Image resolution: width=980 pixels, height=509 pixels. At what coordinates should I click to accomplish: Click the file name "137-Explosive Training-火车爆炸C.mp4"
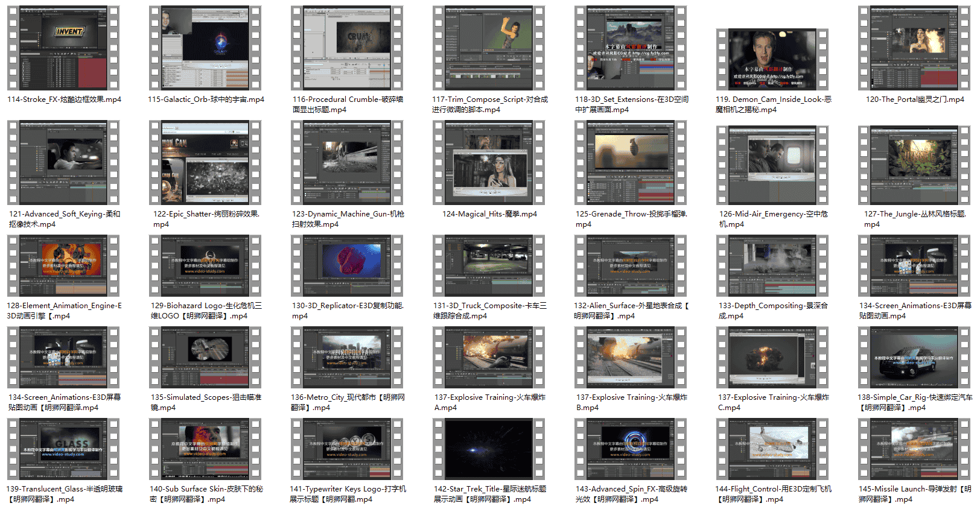(x=773, y=402)
